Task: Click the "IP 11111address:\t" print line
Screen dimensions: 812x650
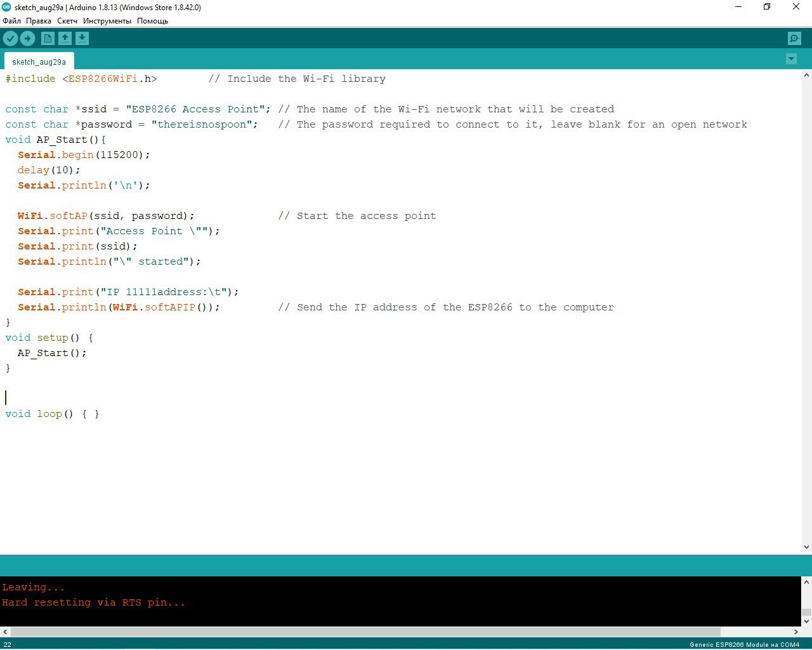Action: [x=128, y=292]
